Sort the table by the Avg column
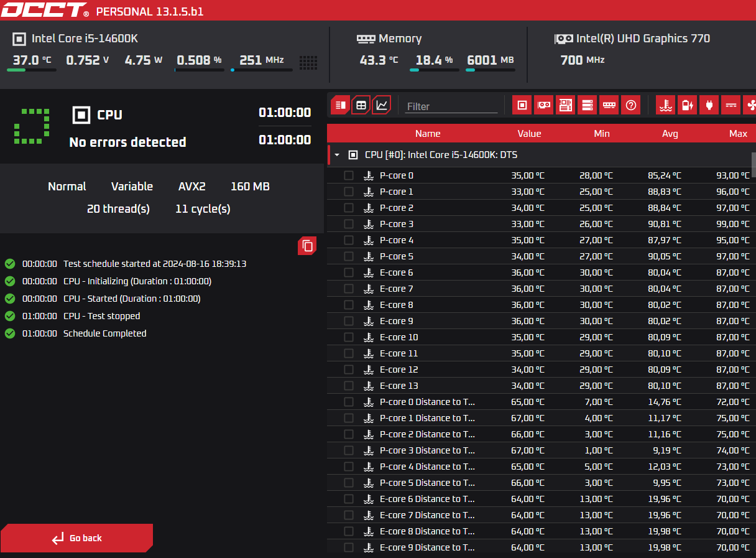The image size is (756, 558). [670, 134]
